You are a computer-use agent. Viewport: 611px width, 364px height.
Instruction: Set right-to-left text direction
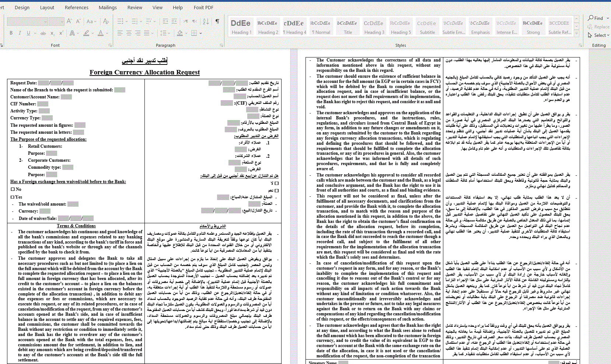tap(195, 22)
